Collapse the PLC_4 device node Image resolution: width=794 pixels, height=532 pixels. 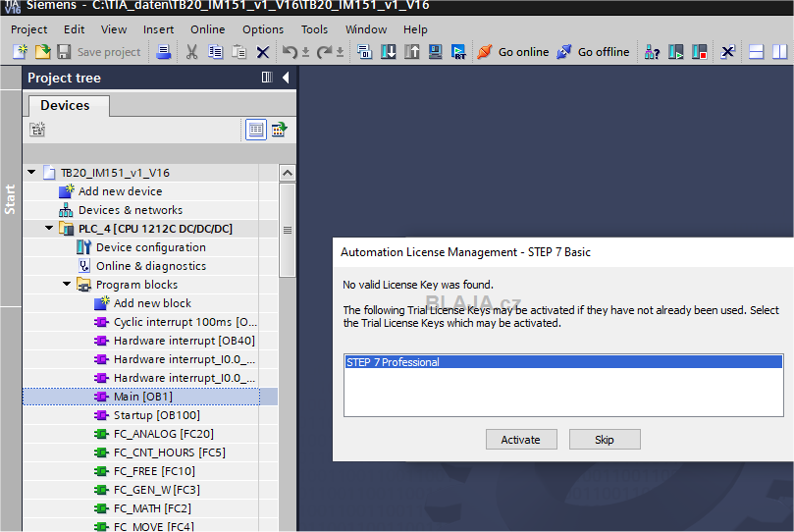[49, 229]
